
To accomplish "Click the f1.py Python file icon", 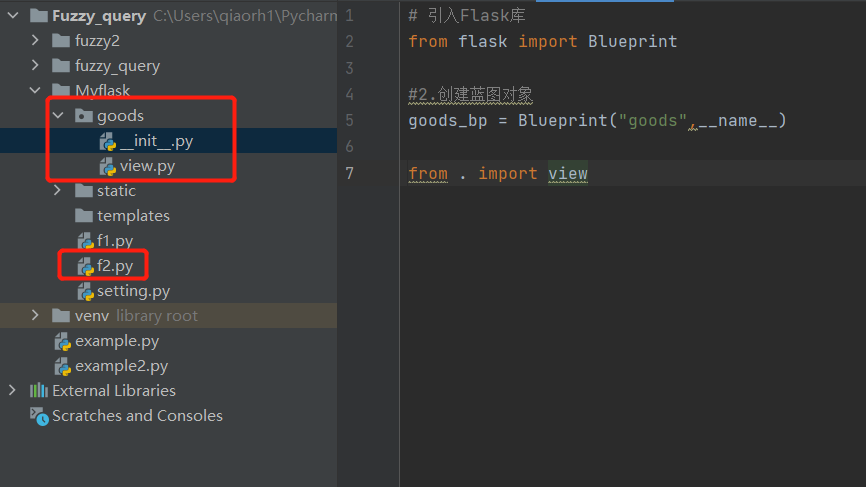I will tap(86, 241).
